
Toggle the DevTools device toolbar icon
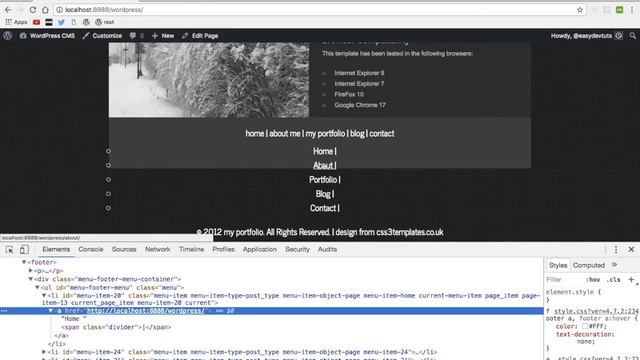(x=24, y=249)
